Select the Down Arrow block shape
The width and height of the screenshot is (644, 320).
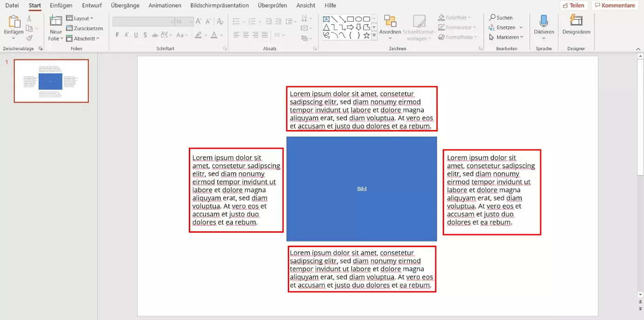[359, 27]
